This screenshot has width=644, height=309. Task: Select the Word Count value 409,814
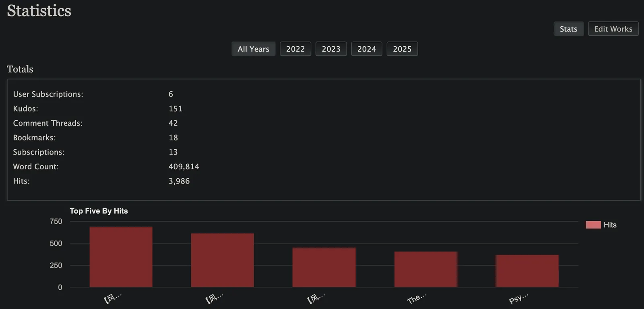184,167
